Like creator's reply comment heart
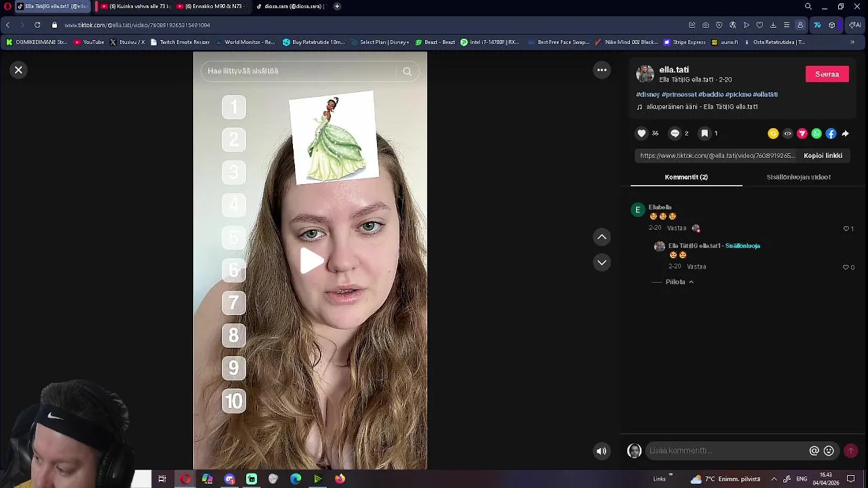Screen dimensions: 868x488 [846, 267]
